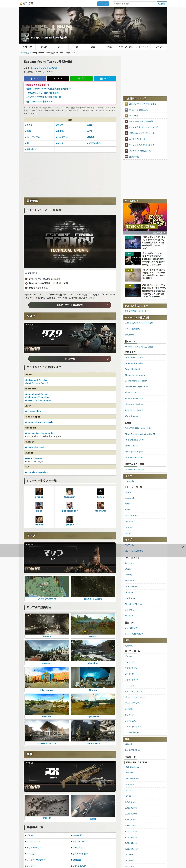Open the 弾薬 navigation tab

[109, 47]
